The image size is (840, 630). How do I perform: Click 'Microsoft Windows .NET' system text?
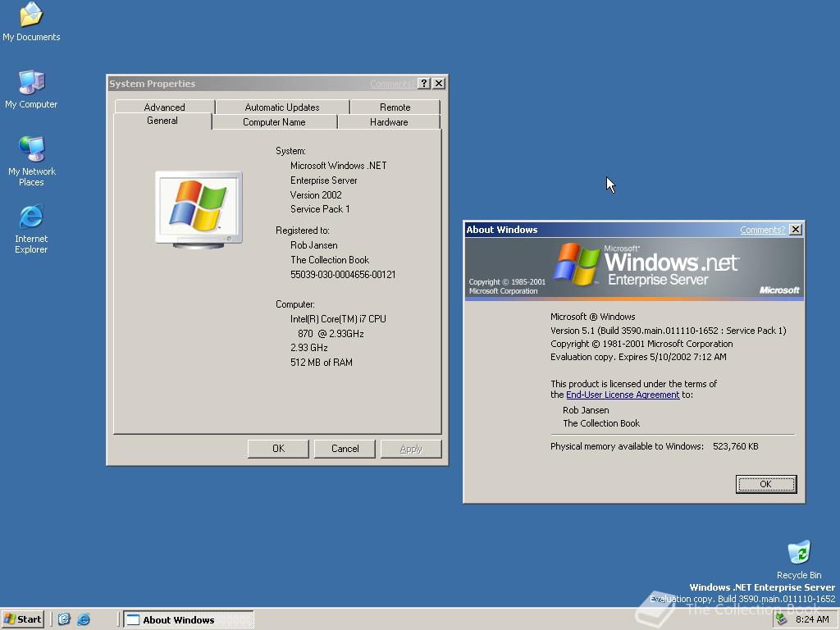click(x=338, y=166)
